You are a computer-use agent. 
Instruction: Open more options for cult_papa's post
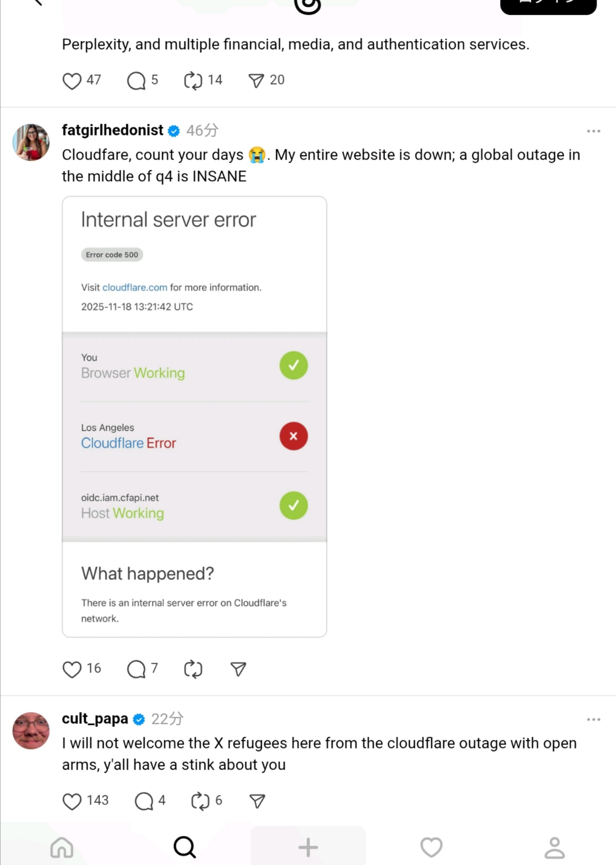pos(593,720)
